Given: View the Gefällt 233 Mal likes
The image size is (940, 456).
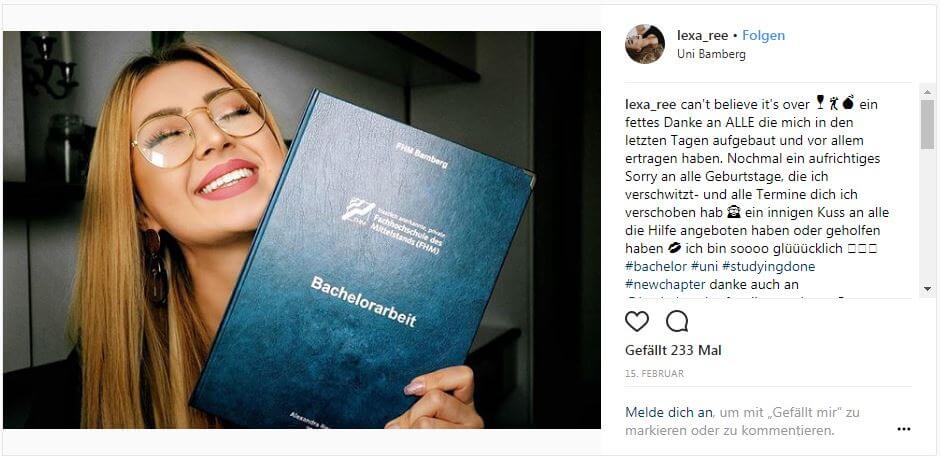Looking at the screenshot, I should (x=673, y=351).
